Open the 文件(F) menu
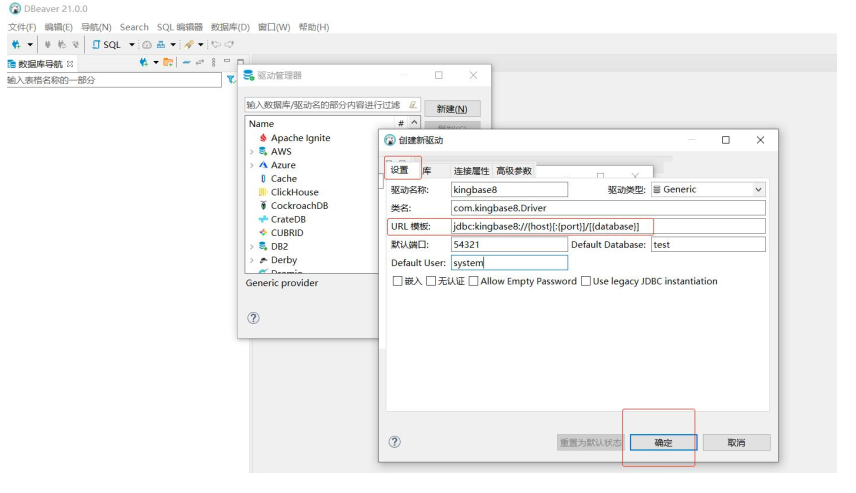856x493 pixels. 22,27
